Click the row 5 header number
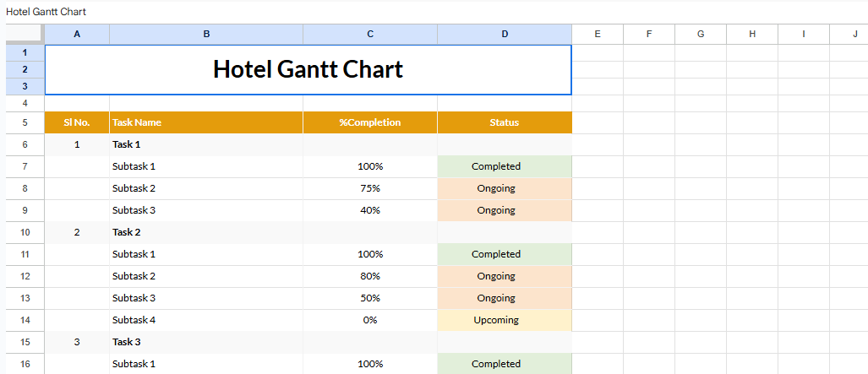Viewport: 868px width, 374px height. click(25, 122)
